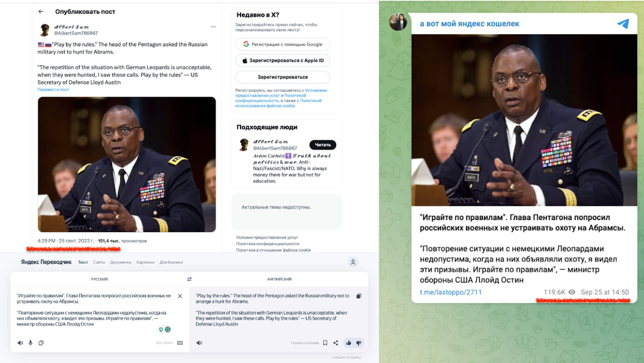
Task: Open the t.me/lastoppo/2711 link
Action: coord(450,292)
